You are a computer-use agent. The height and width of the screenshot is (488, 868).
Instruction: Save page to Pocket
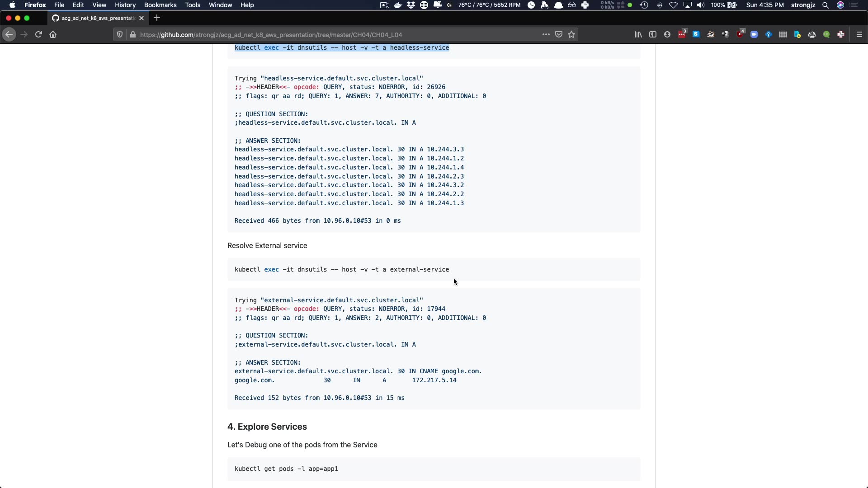559,34
